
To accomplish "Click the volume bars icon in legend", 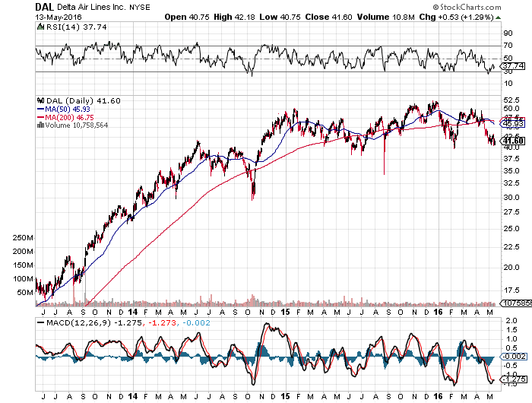I will [40, 125].
